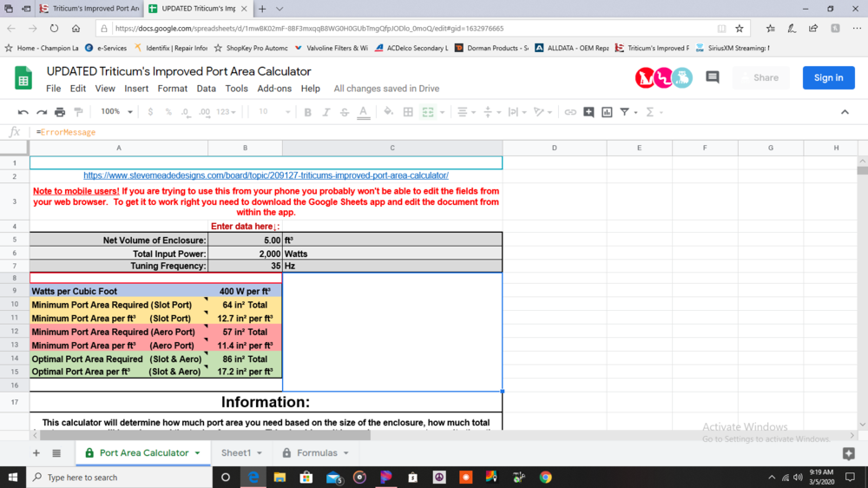Format as percent icon
This screenshot has width=868, height=488.
[168, 112]
